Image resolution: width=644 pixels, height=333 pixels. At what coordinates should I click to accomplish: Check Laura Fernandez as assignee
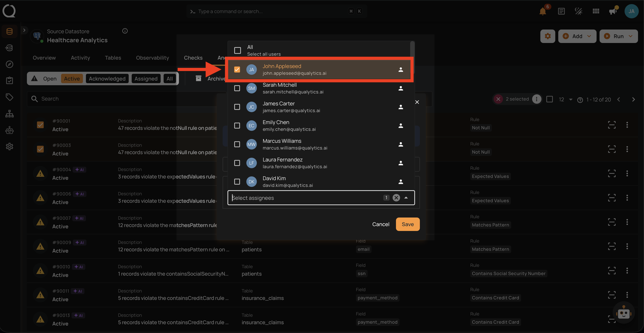coord(237,163)
